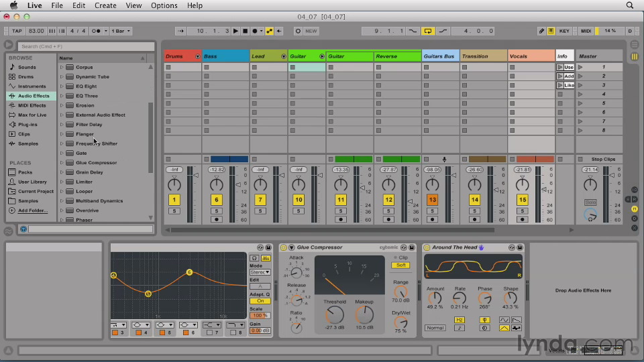Toggle browser preview headphone button
Viewport: 644px width, 362px height.
[23, 229]
